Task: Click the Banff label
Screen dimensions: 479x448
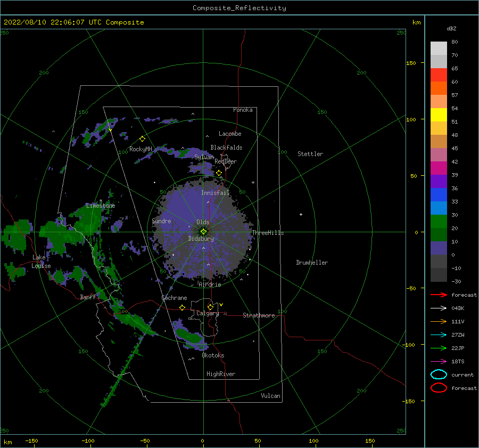Action: coord(88,297)
